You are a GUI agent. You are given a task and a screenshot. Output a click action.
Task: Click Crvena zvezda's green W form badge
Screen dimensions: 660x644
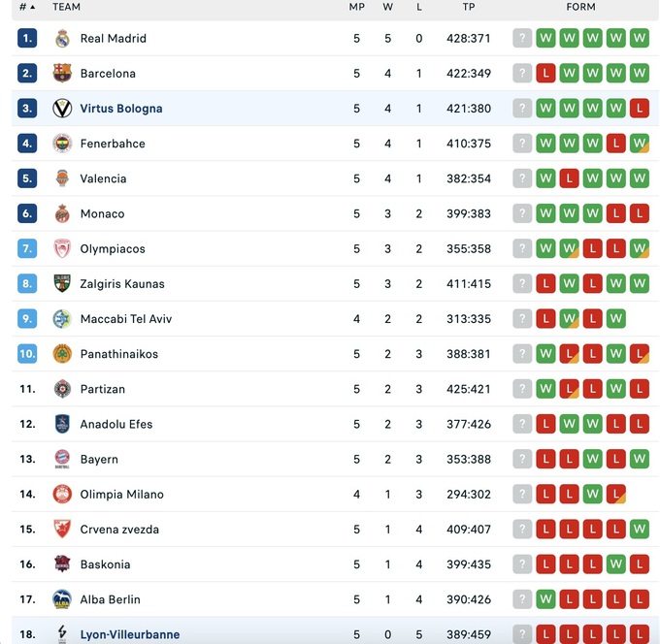pyautogui.click(x=639, y=530)
